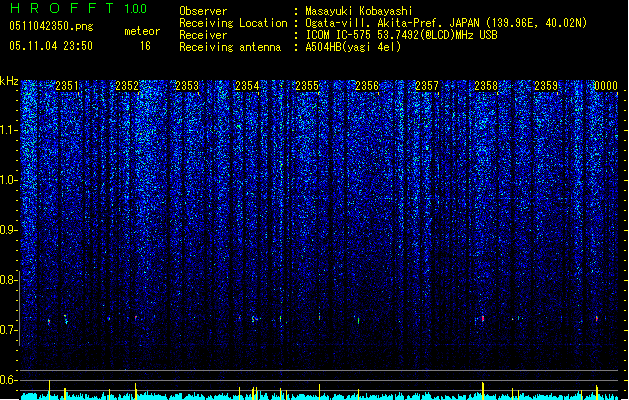Click the Receiving Location label
The image size is (629, 400).
(x=233, y=23)
